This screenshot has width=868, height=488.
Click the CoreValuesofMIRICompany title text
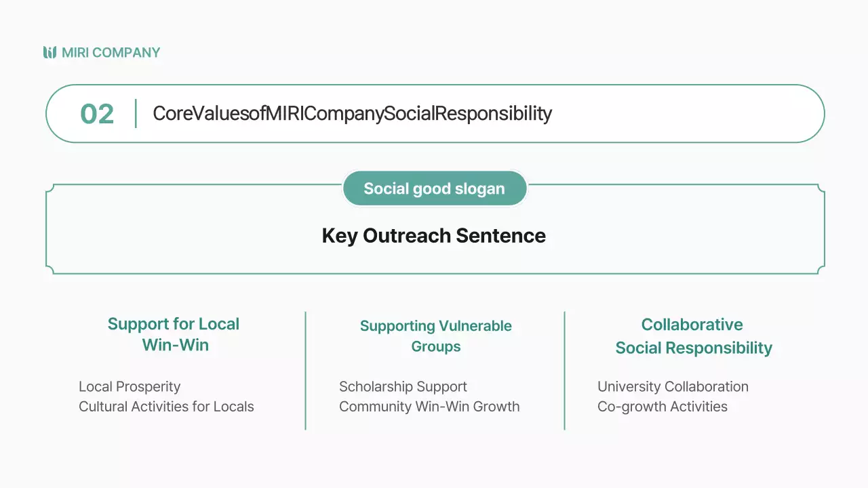tap(352, 113)
